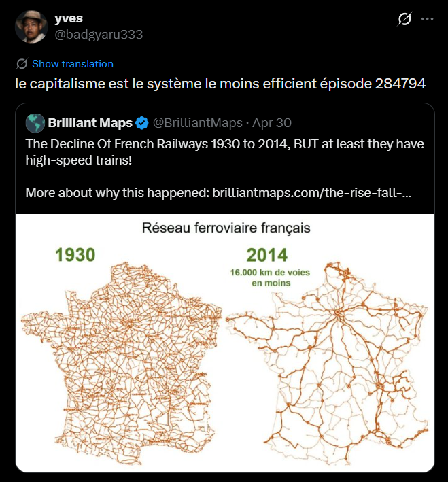The height and width of the screenshot is (482, 448).
Task: Click the 16.000 km de voies label
Action: [271, 277]
